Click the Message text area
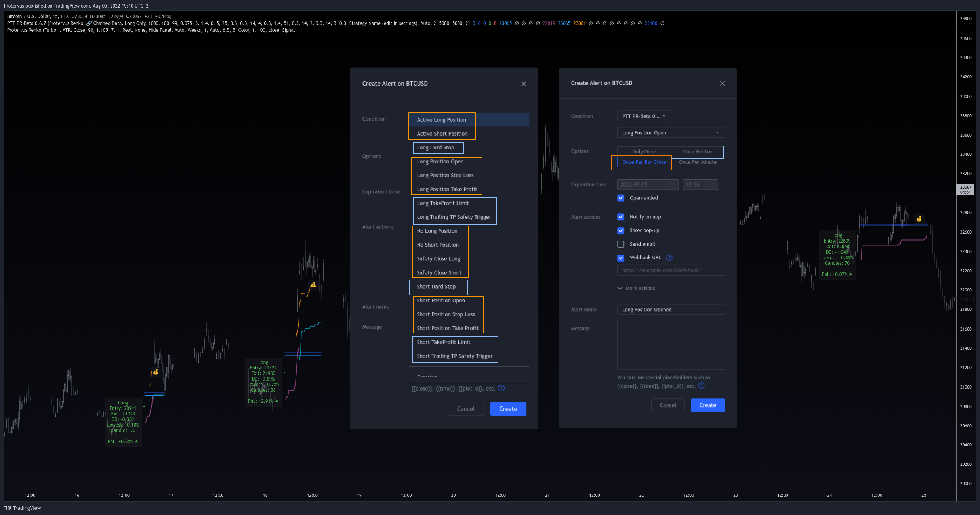The image size is (980, 515). pyautogui.click(x=671, y=345)
